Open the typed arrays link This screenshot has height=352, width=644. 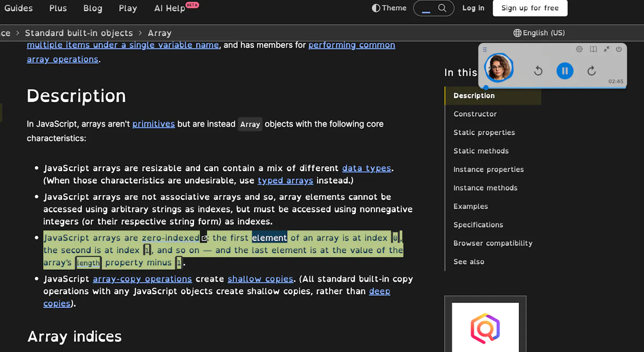click(x=285, y=180)
